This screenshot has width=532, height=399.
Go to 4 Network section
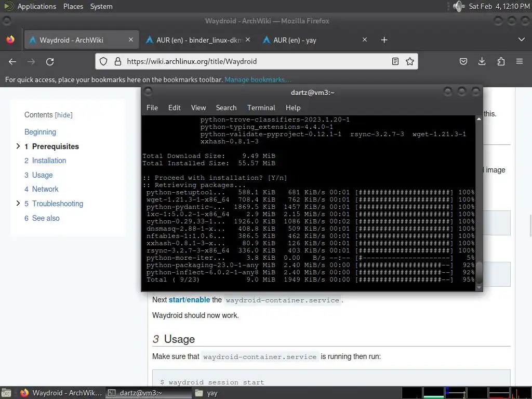42,189
